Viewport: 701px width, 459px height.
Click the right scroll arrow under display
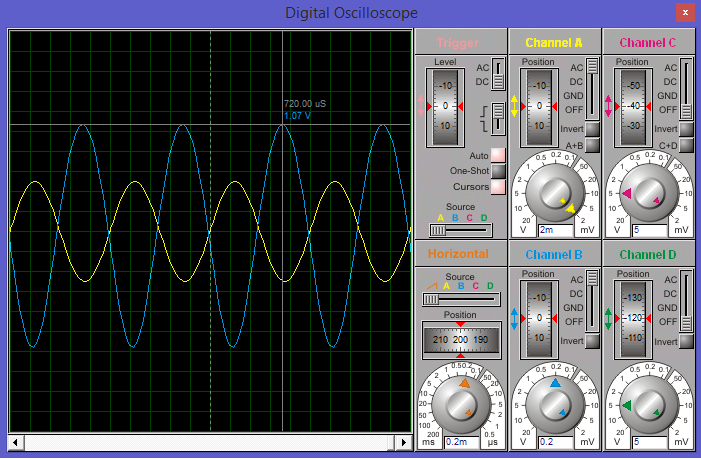pos(405,442)
